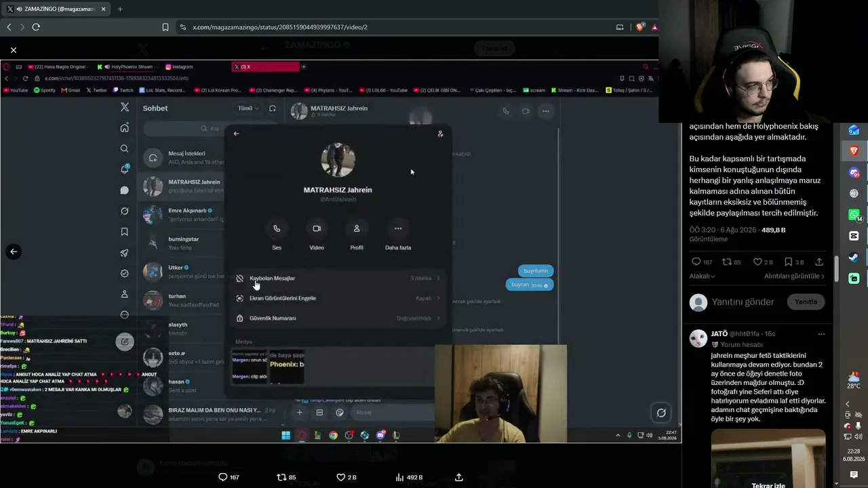The height and width of the screenshot is (488, 868).
Task: Open Brave Rewards icon
Action: point(654,27)
